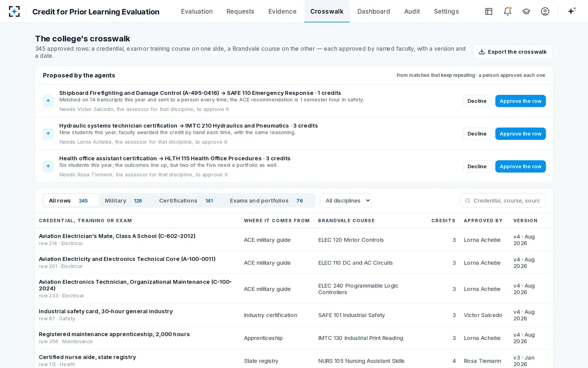Focus the credential search field
This screenshot has width=588, height=368.
point(503,200)
